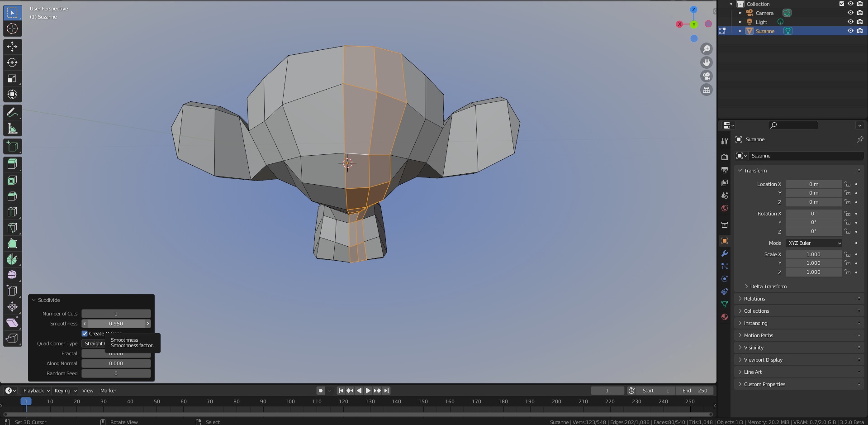Select the Annotate pencil tool
This screenshot has height=425, width=868.
(x=12, y=112)
